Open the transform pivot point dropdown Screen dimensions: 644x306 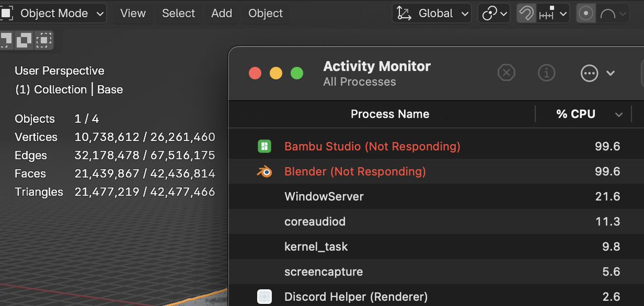(493, 13)
